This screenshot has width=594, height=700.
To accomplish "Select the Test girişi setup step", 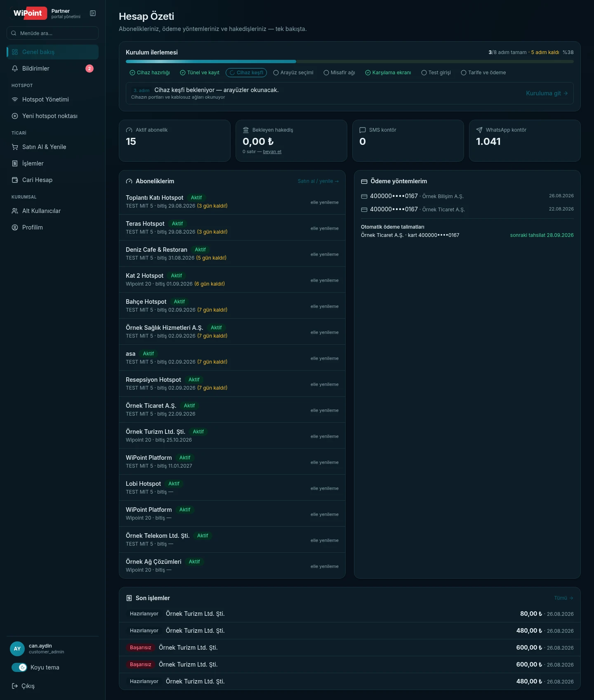I will click(x=436, y=73).
